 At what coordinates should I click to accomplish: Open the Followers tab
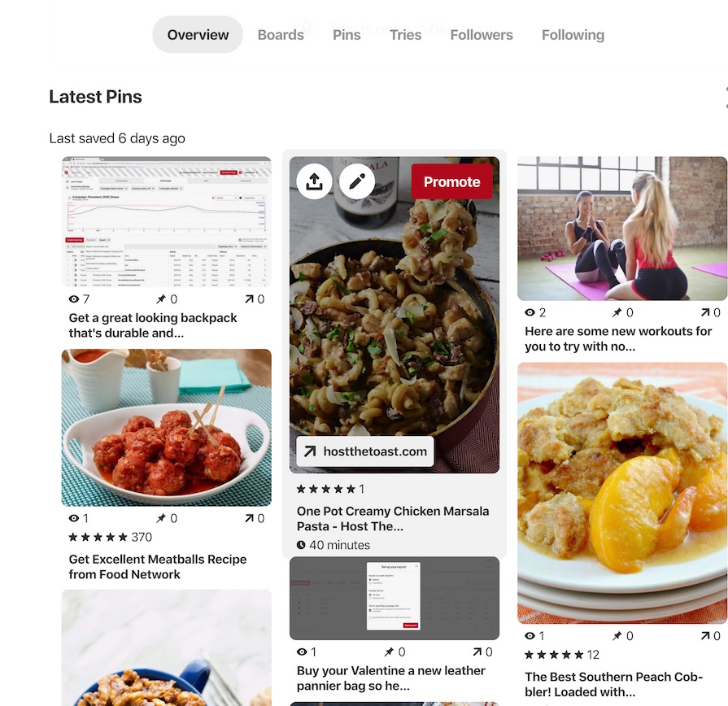pyautogui.click(x=482, y=35)
